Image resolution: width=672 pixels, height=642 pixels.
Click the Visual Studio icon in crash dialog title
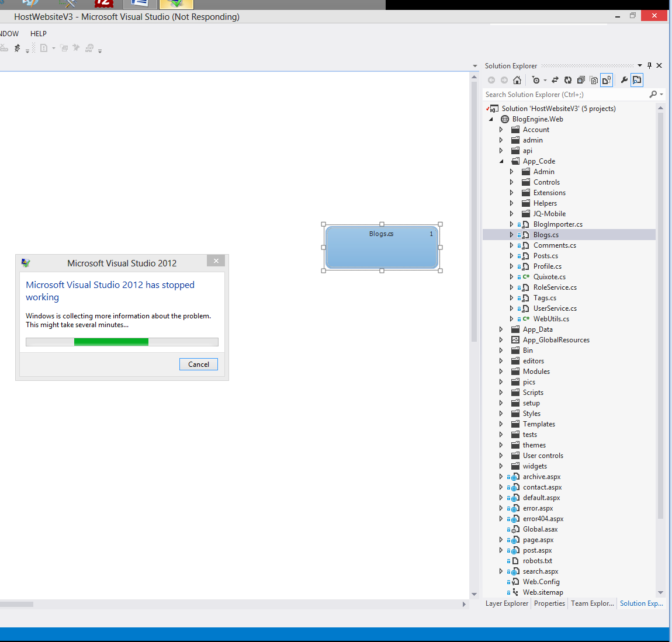[x=26, y=263]
